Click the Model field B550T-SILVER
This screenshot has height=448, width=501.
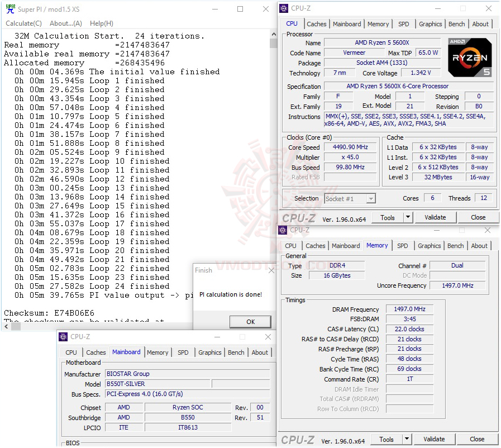point(158,384)
